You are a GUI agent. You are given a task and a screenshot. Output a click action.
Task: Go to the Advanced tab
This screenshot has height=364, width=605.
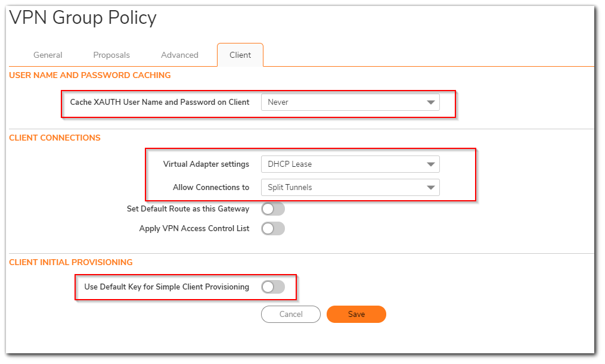179,55
